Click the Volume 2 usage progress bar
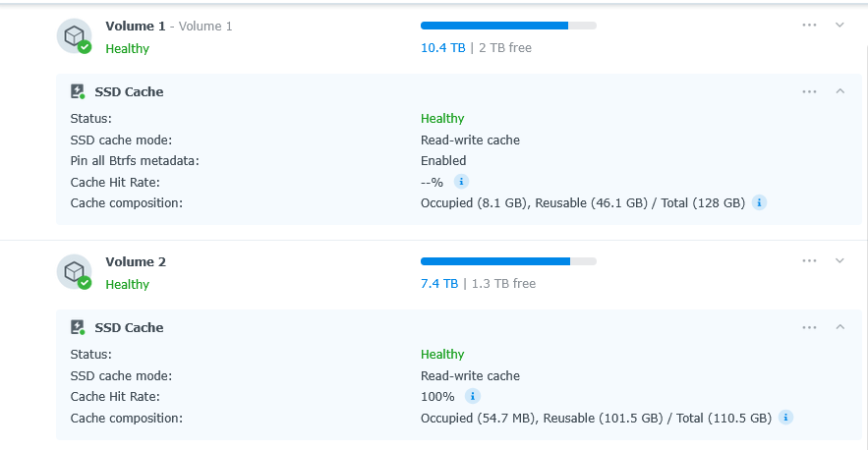 point(508,261)
